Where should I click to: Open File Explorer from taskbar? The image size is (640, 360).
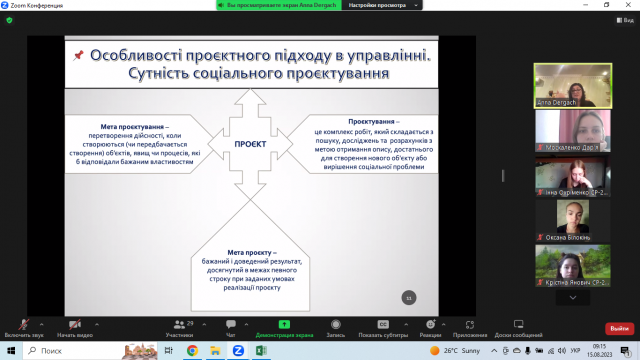click(x=215, y=351)
